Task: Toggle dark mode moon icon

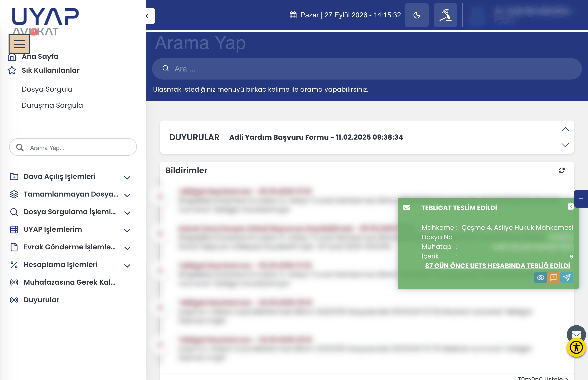Action: tap(417, 15)
